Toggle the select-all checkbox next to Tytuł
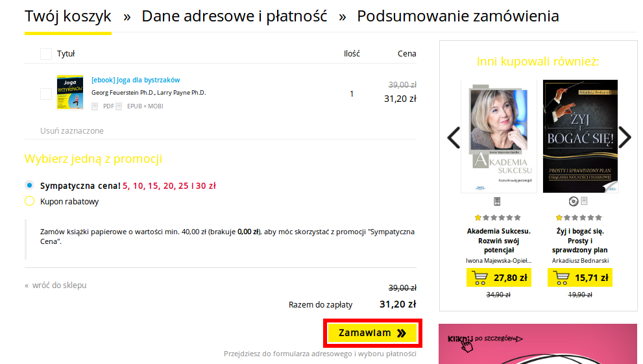This screenshot has height=364, width=643. [46, 54]
